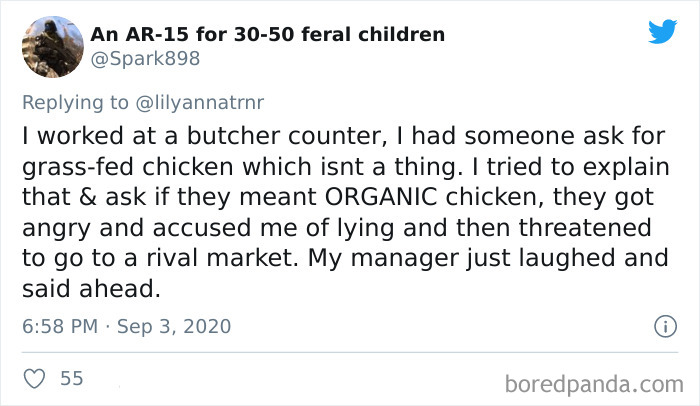Like the tweet with the heart icon

34,379
